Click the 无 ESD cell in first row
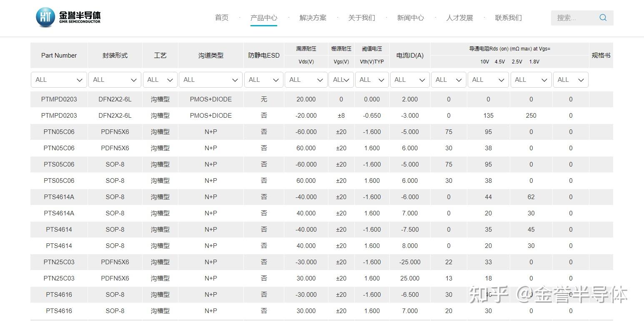The height and width of the screenshot is (321, 644). (264, 99)
